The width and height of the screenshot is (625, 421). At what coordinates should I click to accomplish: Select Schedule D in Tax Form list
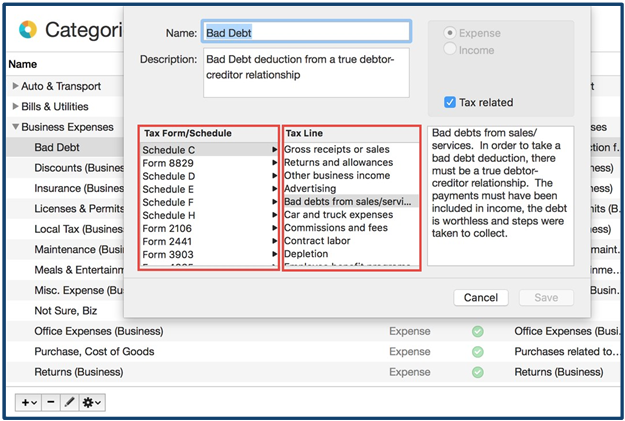168,176
